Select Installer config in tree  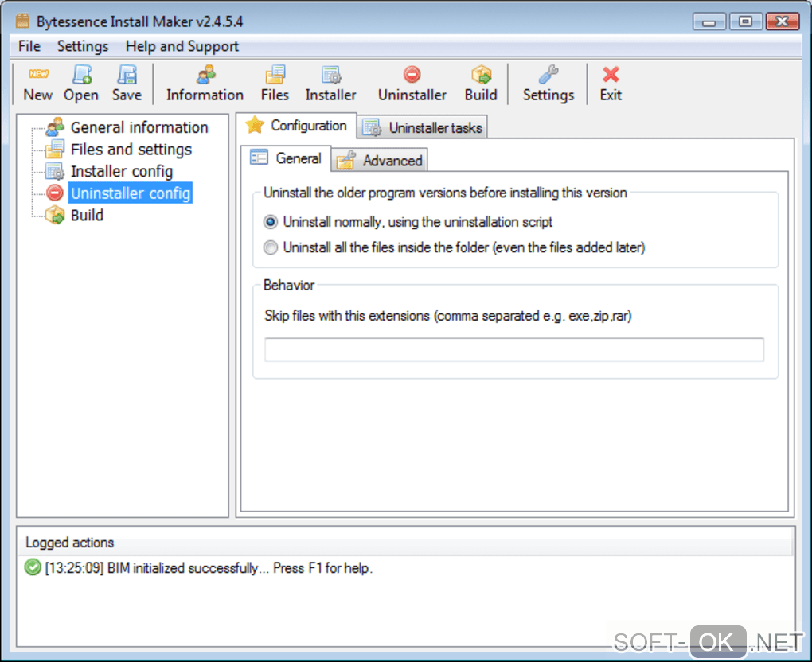click(122, 171)
